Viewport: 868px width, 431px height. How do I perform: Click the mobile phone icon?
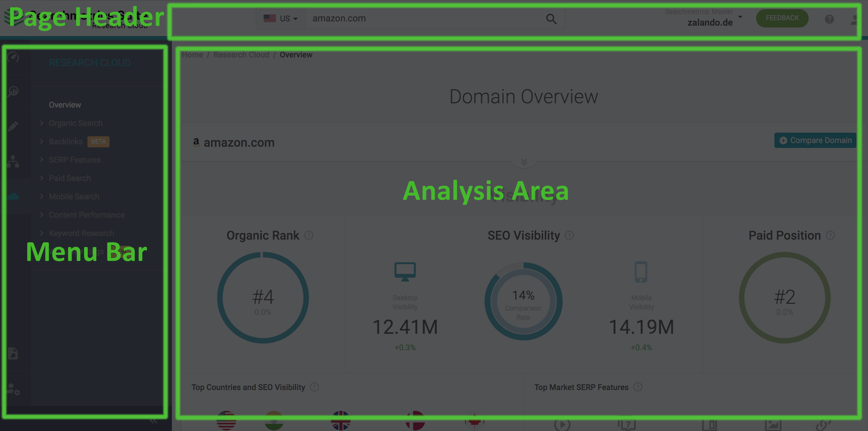pyautogui.click(x=641, y=272)
